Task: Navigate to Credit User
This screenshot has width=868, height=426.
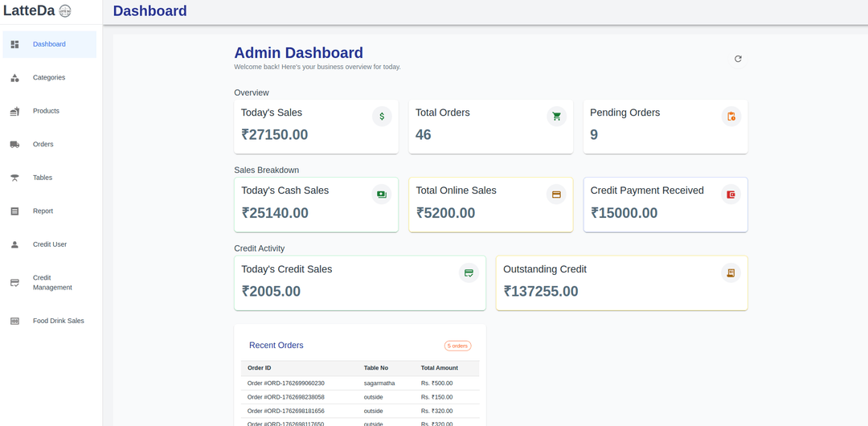Action: (50, 244)
